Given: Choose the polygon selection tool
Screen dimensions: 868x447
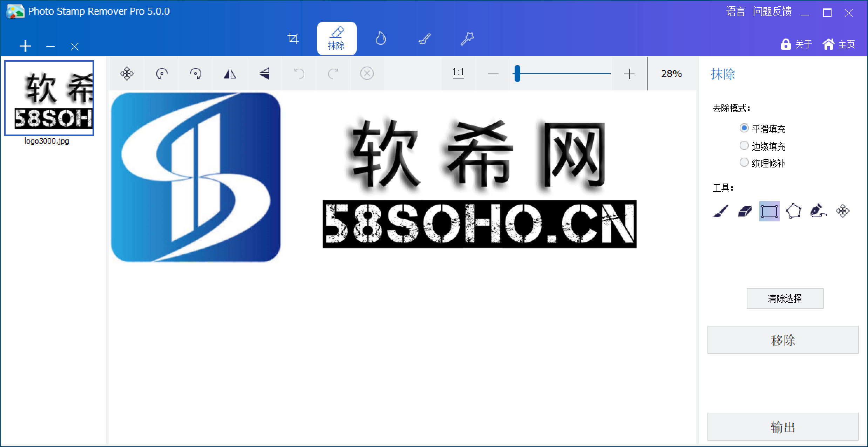Looking at the screenshot, I should [x=794, y=211].
